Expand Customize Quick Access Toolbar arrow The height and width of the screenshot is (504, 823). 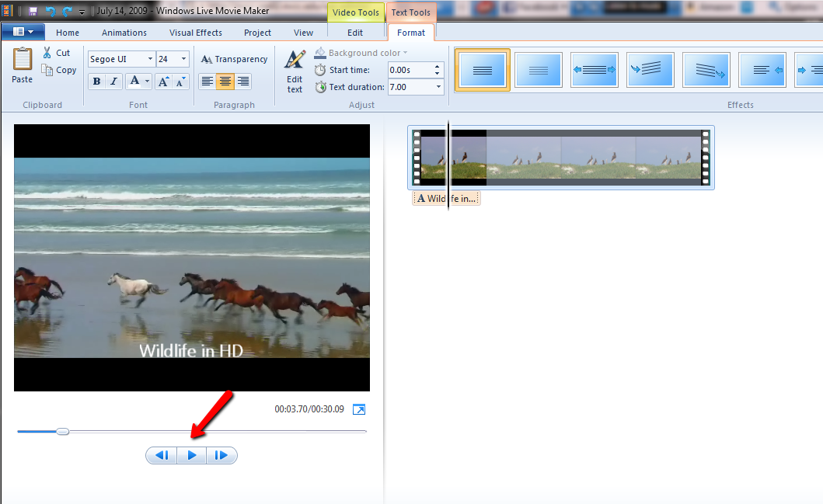[82, 12]
